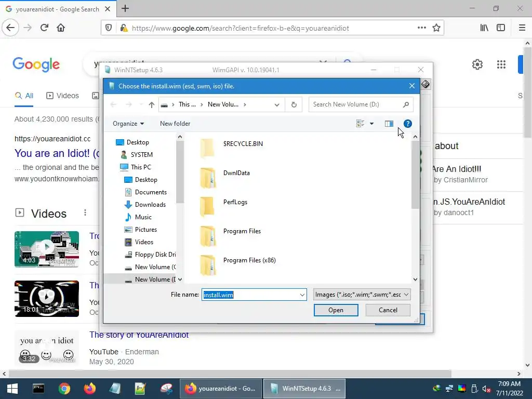Click the file list vertical scrollbar
Image resolution: width=532 pixels, height=399 pixels.
415,175
